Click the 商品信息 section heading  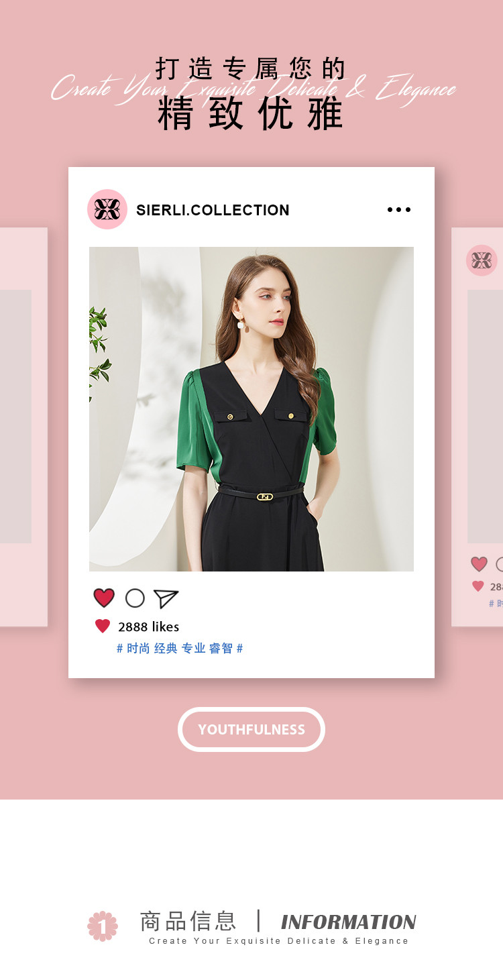click(x=188, y=921)
